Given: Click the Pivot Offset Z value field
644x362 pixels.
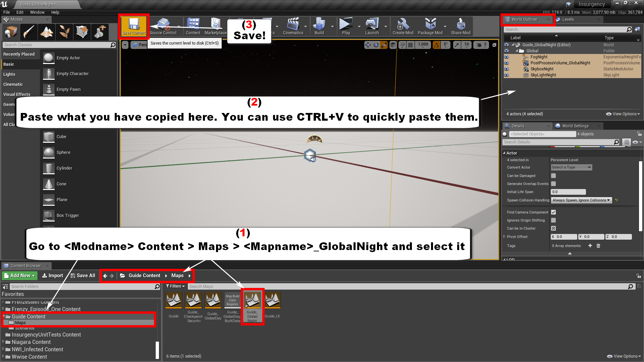Looking at the screenshot, I should (619, 237).
